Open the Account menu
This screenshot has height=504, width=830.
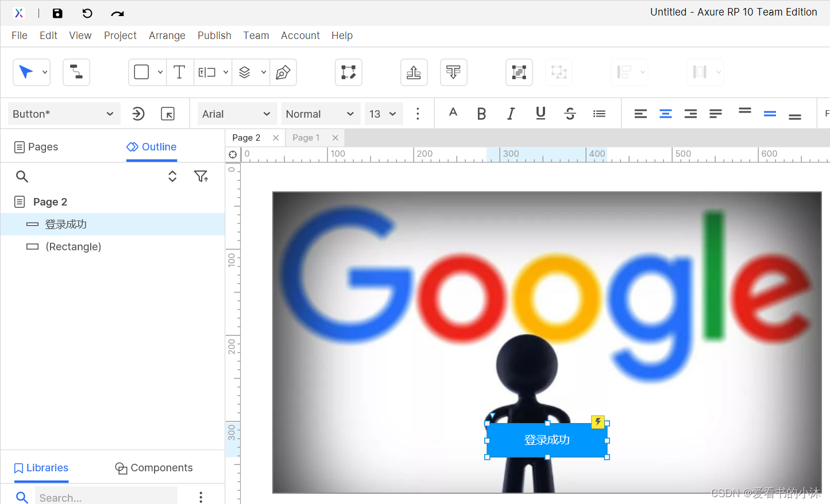pos(300,36)
